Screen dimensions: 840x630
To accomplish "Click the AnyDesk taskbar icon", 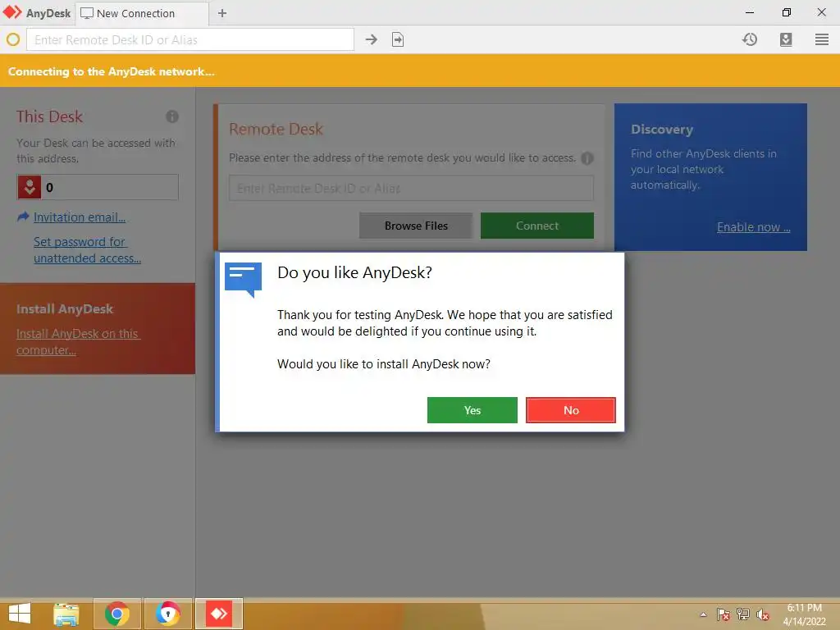I will 219,614.
